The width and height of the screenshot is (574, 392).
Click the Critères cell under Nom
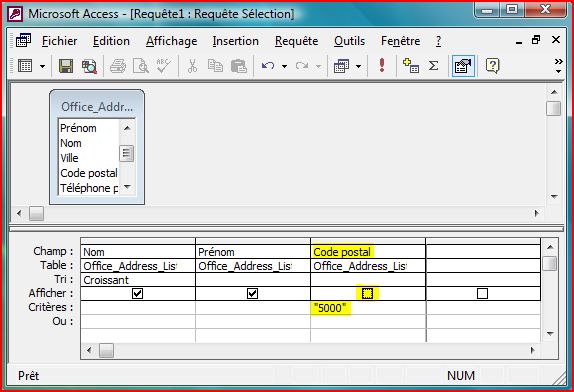138,308
